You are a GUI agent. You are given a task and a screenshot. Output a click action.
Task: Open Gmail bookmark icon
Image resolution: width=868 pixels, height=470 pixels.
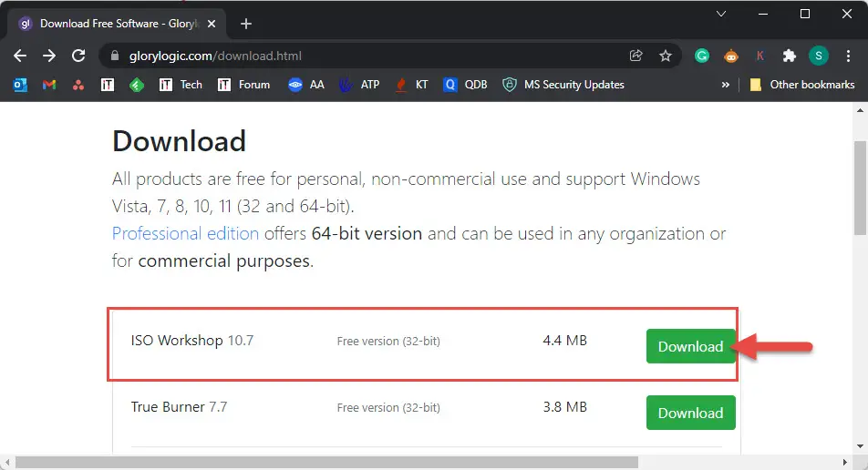[49, 85]
